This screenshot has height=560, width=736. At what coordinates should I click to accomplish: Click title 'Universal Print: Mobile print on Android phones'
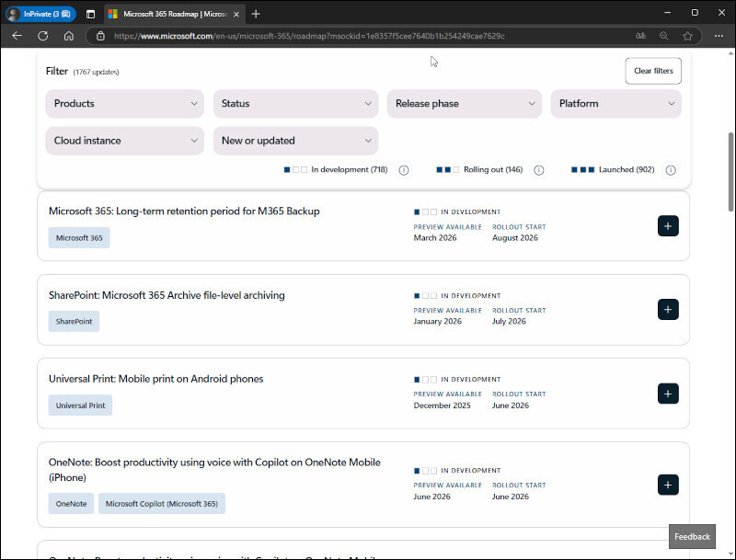(x=155, y=379)
